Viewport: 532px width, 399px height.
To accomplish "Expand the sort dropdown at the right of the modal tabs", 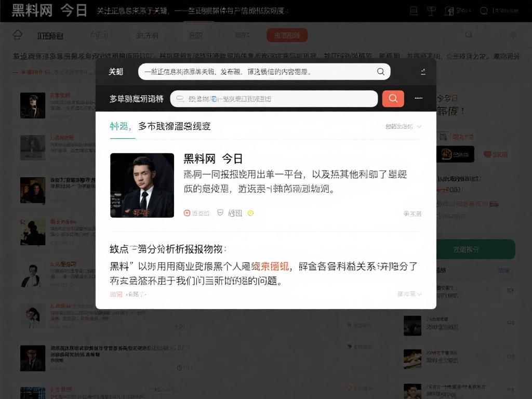I will (419, 126).
